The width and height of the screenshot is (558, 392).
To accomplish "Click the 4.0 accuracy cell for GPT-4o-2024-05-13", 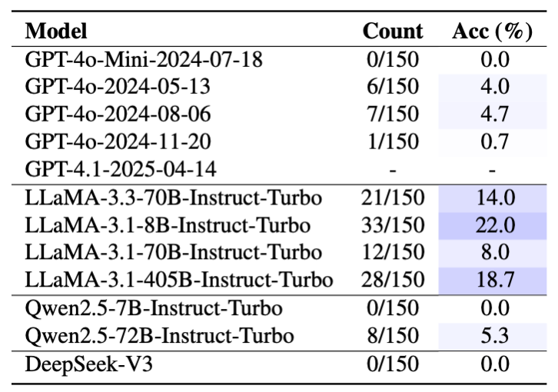I will click(493, 88).
